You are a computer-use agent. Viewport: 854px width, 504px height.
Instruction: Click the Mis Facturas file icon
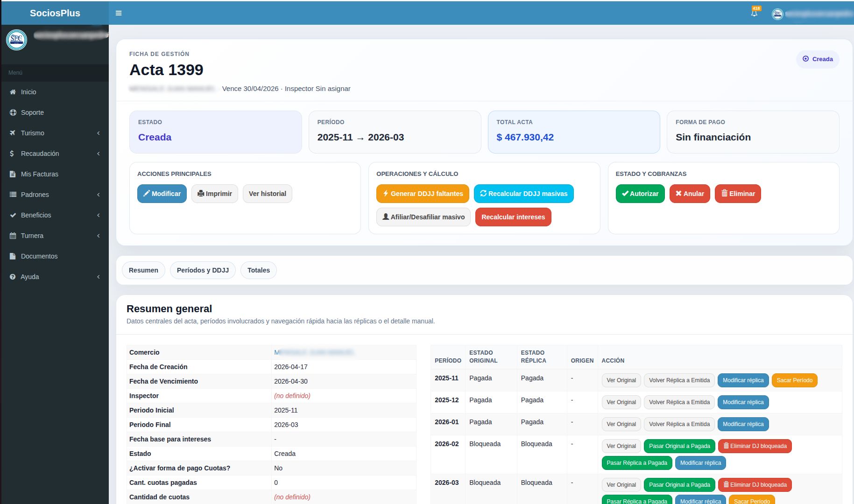coord(13,174)
